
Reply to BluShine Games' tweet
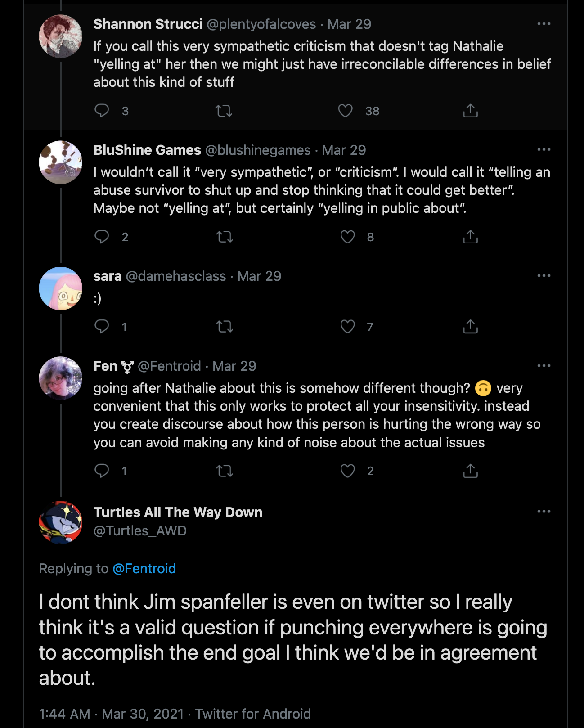coord(102,237)
